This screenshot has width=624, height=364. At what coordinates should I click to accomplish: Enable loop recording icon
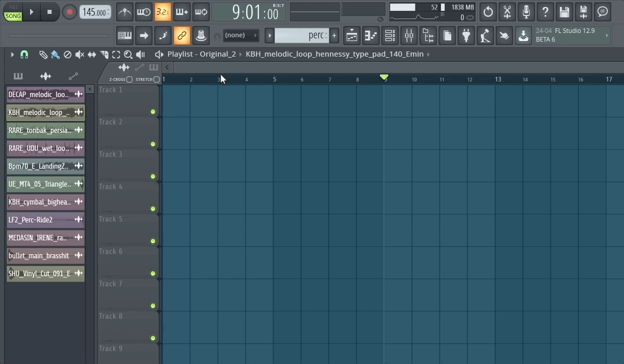coord(201,12)
